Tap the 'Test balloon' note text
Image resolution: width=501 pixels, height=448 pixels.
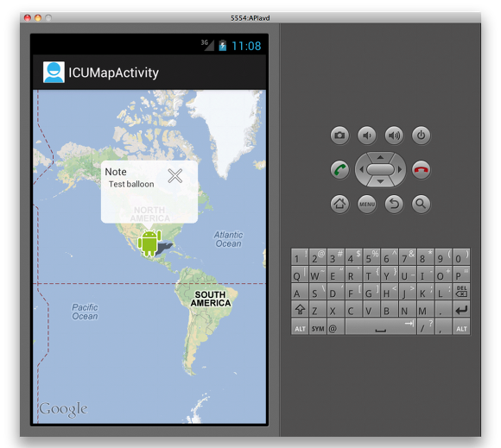(x=131, y=184)
